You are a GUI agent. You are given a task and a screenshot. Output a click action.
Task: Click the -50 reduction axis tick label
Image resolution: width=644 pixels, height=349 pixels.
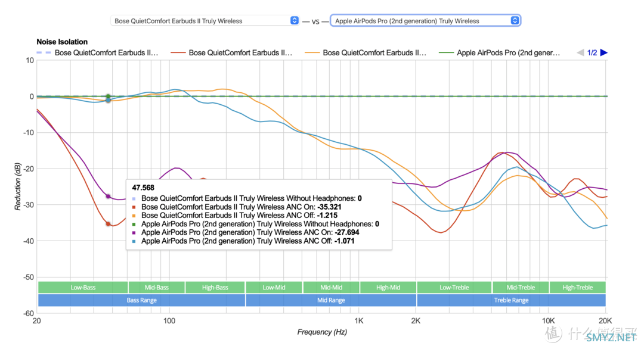(29, 277)
